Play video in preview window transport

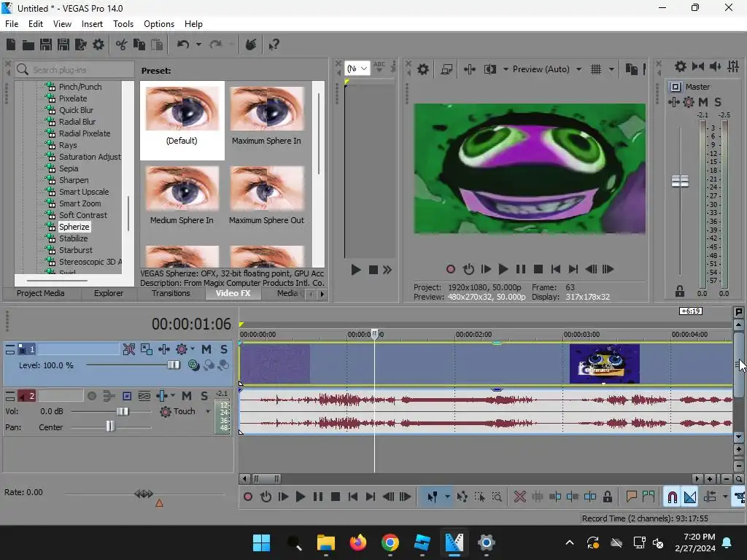[x=503, y=269]
